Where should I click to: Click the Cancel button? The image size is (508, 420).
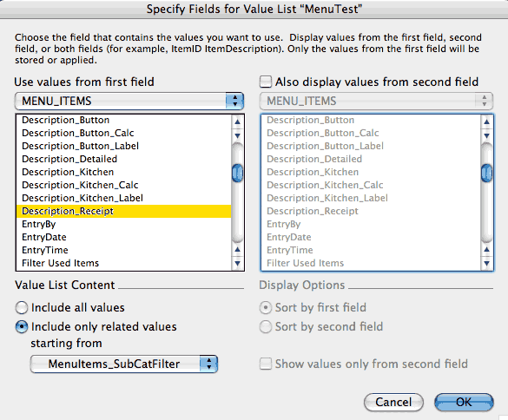click(393, 402)
